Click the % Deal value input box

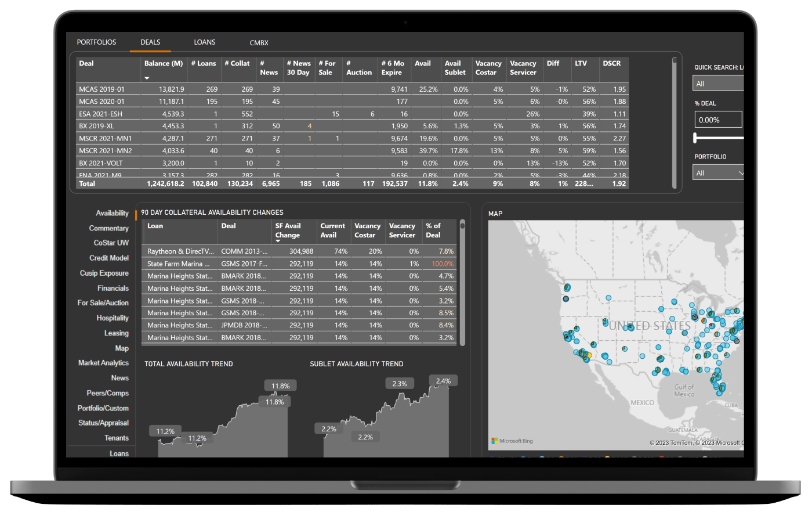[718, 120]
